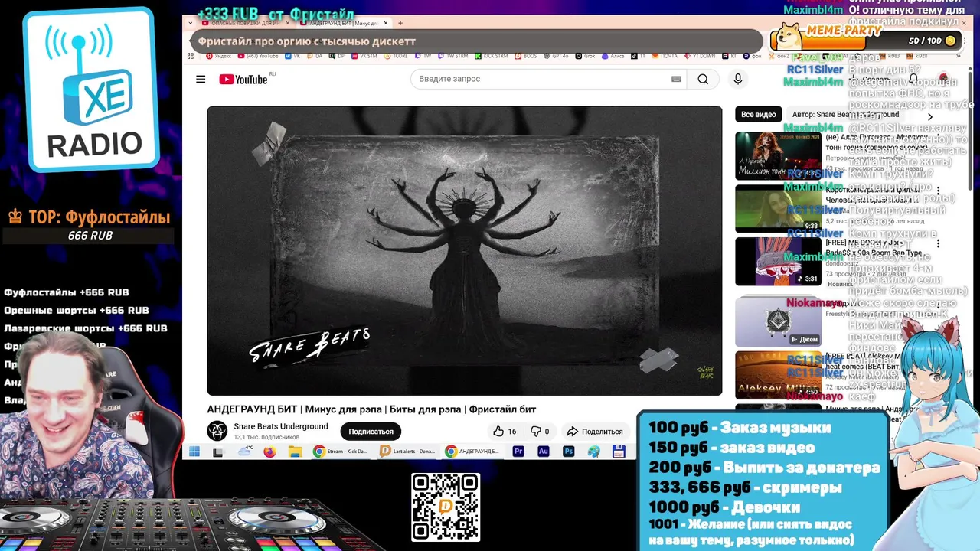Click the main video player

(x=464, y=250)
